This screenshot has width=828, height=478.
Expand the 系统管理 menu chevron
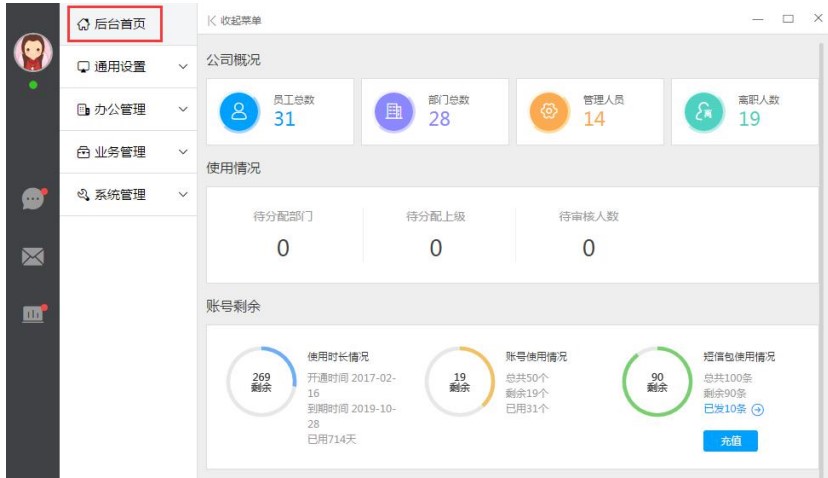pos(182,195)
